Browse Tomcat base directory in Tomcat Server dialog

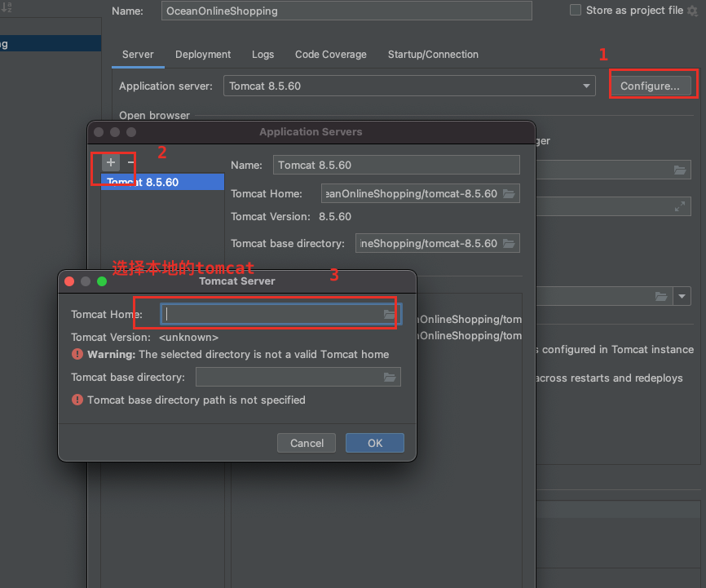390,377
